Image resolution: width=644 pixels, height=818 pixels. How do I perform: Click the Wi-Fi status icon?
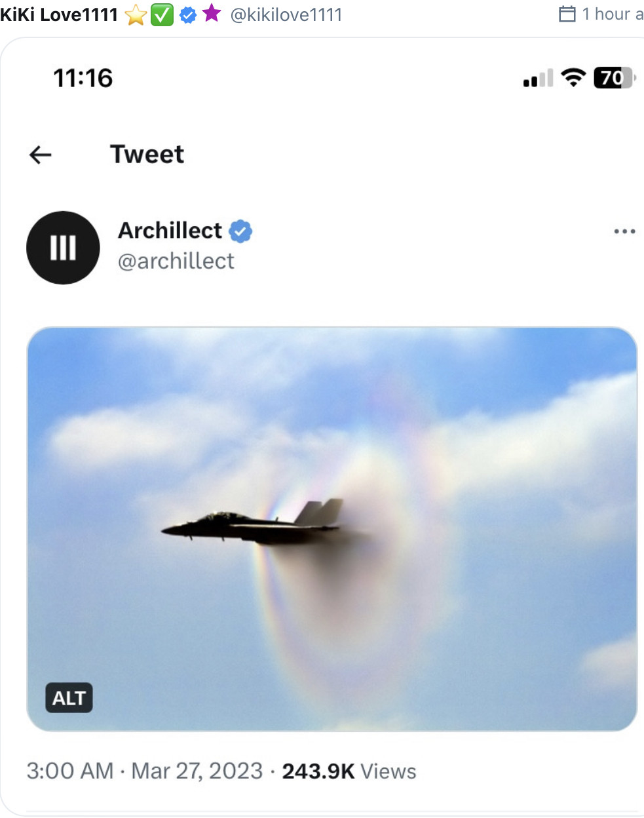tap(573, 78)
